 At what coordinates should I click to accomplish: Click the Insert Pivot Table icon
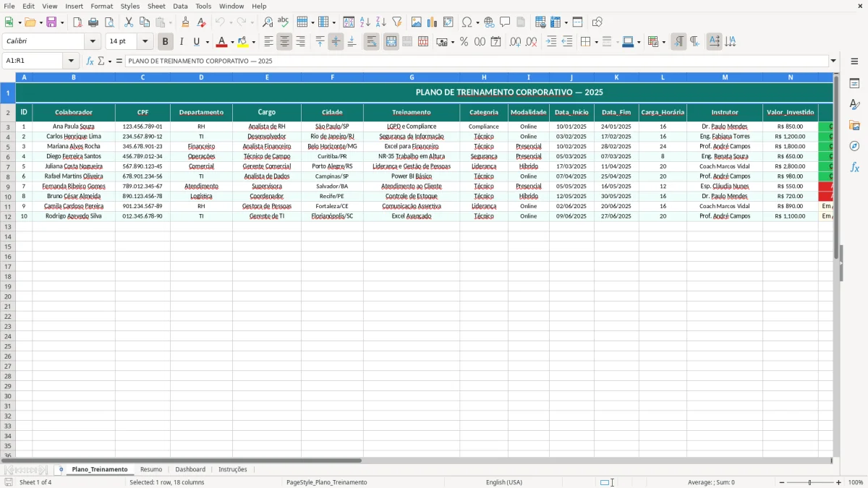(448, 22)
